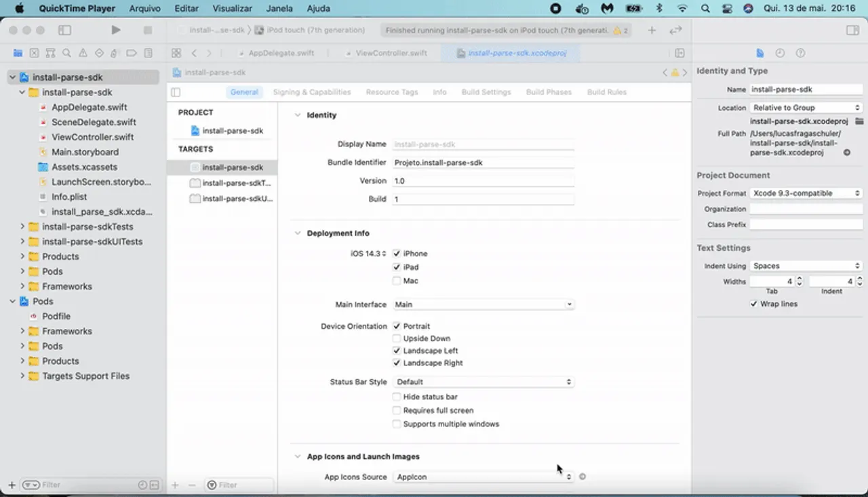Screen dimensions: 868x497
Task: Open the Signing & Capabilities tab
Action: click(x=311, y=92)
